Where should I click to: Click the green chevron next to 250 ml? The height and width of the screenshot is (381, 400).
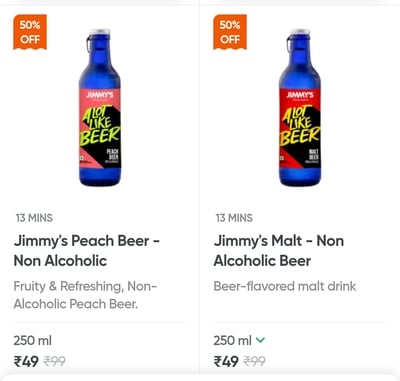tap(260, 340)
